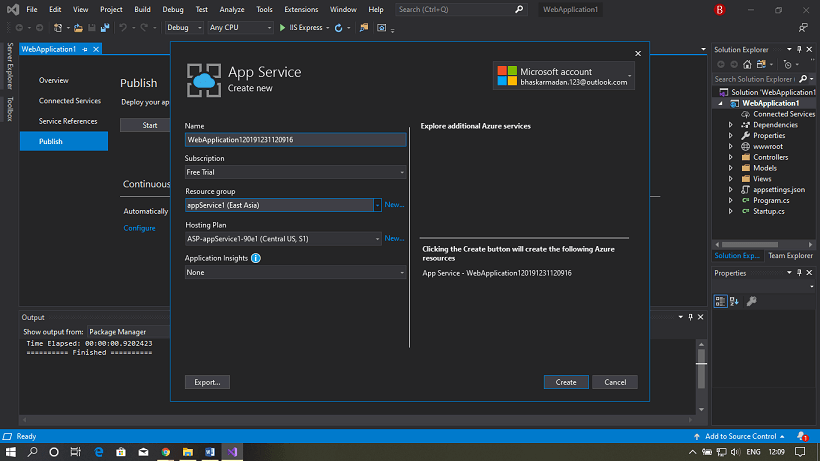Click the Categorized view icon in Properties panel
The image size is (820, 461).
click(x=720, y=301)
